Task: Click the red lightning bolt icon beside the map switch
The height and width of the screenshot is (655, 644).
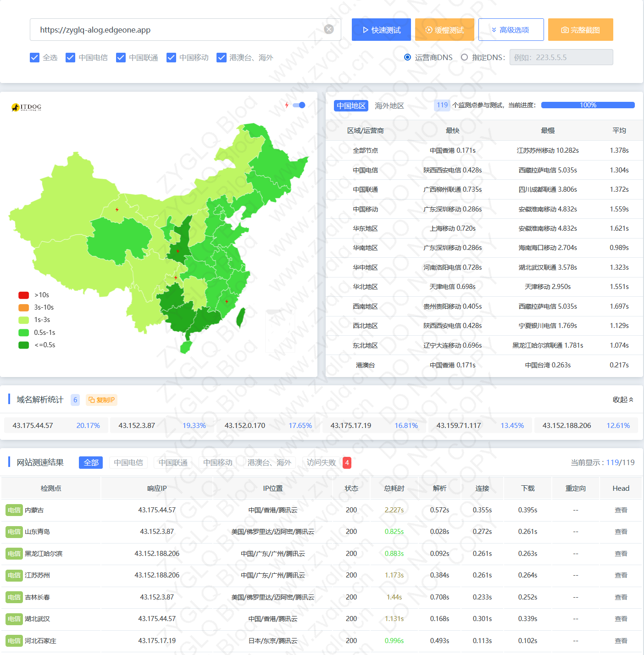Action: [287, 105]
